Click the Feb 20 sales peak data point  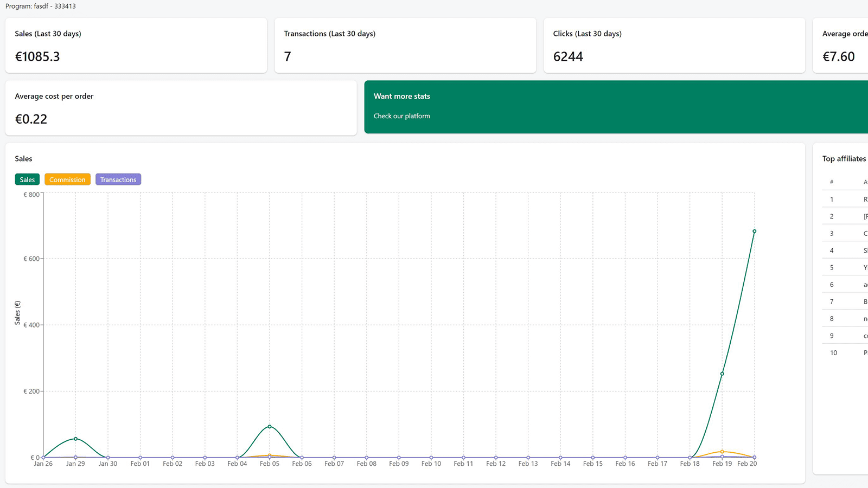point(754,230)
